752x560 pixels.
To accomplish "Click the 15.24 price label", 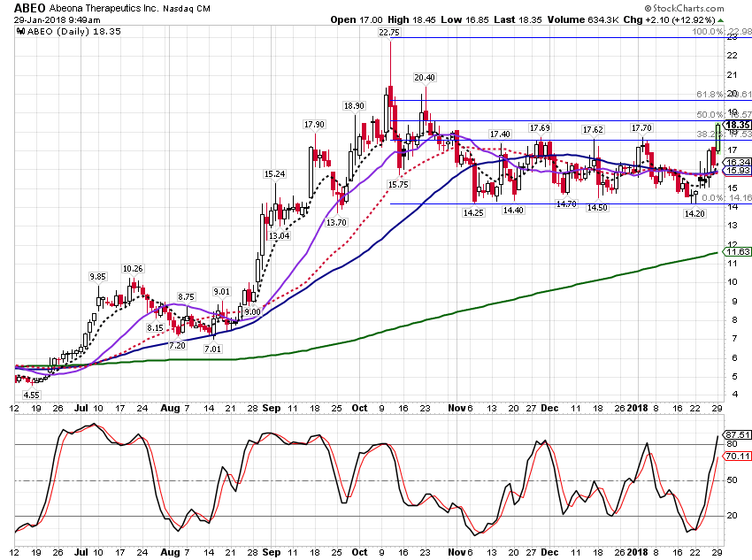I will click(275, 174).
